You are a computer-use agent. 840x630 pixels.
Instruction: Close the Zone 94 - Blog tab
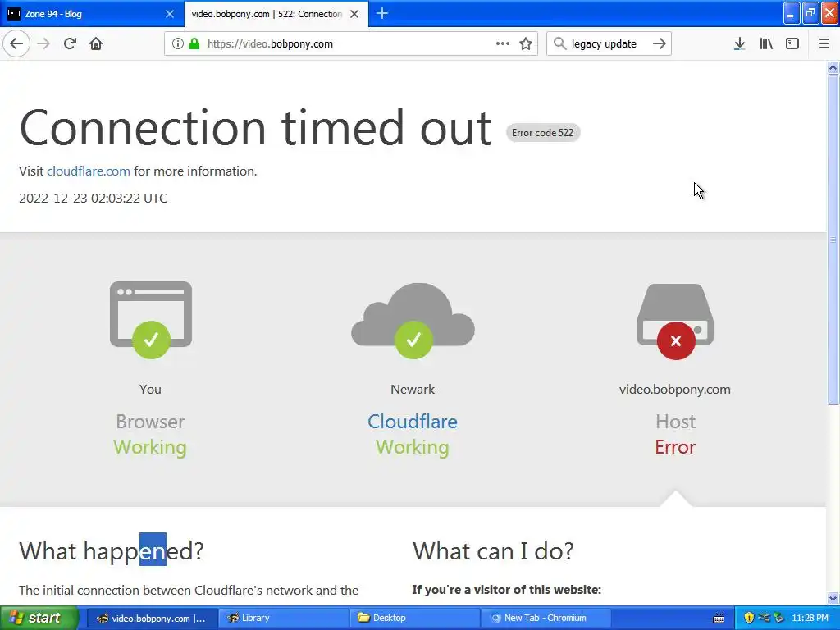170,14
